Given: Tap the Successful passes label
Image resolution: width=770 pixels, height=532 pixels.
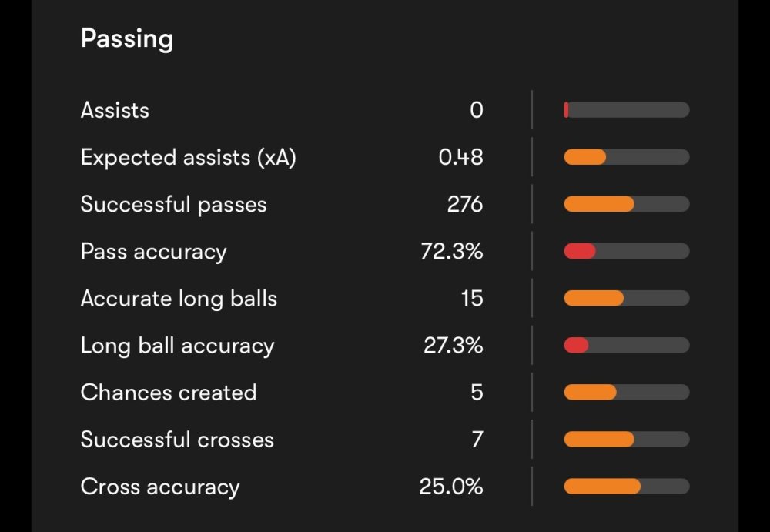Looking at the screenshot, I should 173,204.
